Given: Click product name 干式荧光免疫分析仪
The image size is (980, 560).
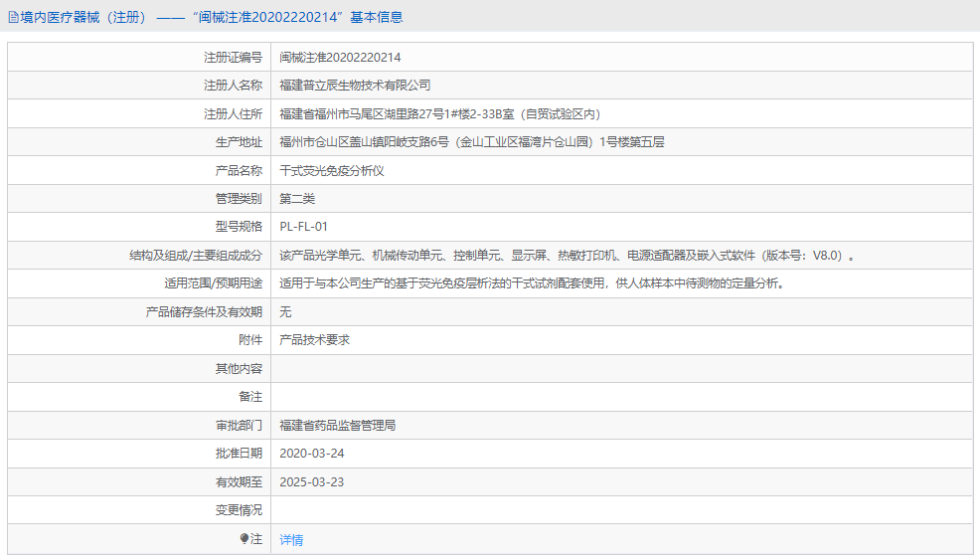Looking at the screenshot, I should click(332, 171).
